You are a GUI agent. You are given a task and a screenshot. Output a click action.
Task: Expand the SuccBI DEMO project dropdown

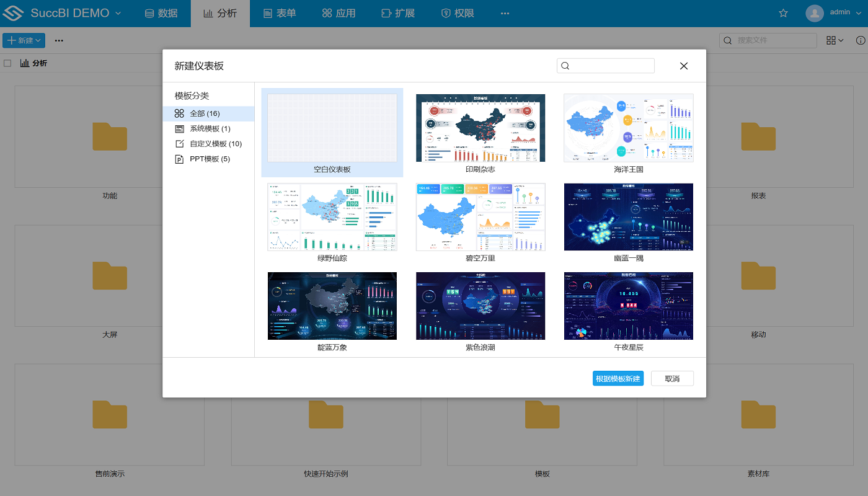pyautogui.click(x=118, y=13)
